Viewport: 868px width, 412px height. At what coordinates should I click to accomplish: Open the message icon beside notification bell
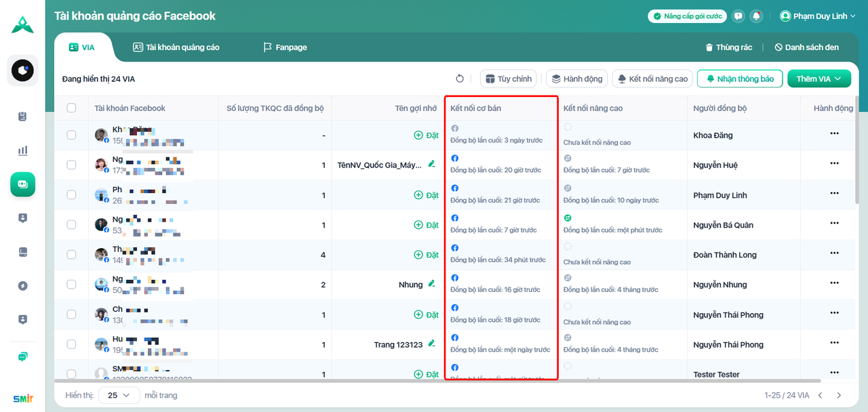[x=738, y=16]
